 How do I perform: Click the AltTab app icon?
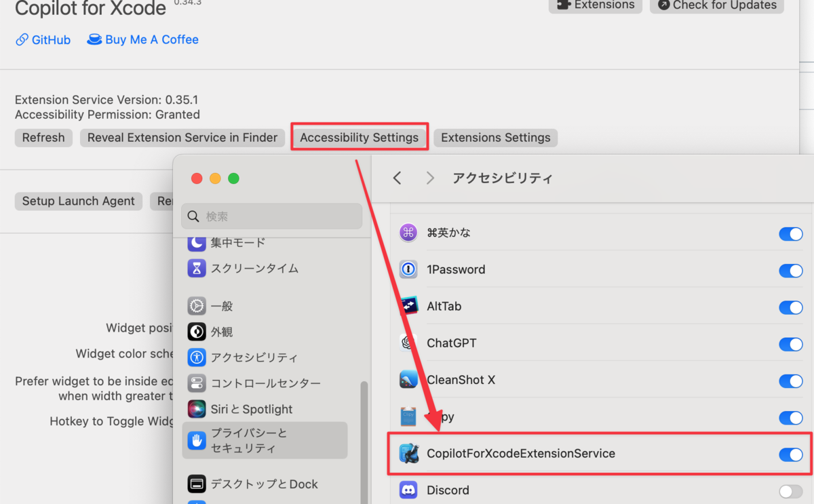point(408,306)
